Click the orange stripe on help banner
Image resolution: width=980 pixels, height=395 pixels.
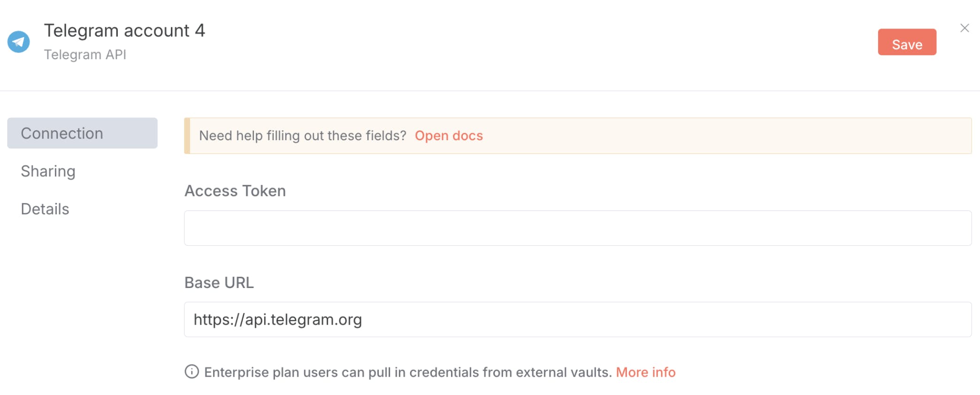point(187,136)
